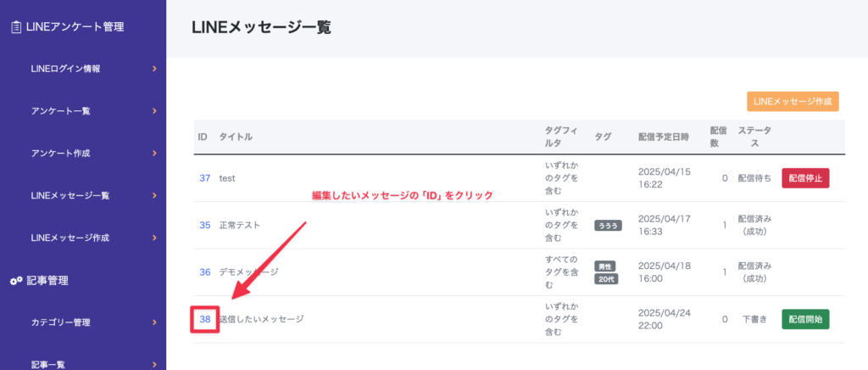Open message ID 36
This screenshot has height=370, width=868.
pos(205,272)
